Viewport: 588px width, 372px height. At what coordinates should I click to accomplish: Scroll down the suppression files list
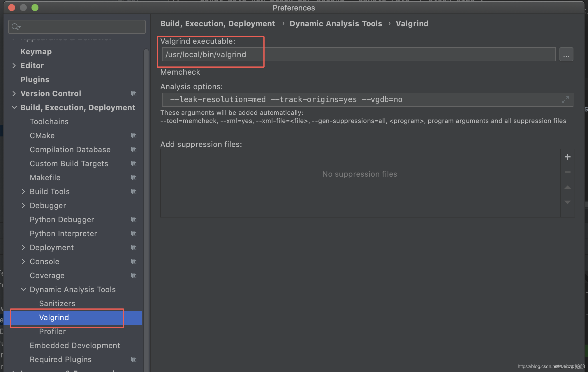(568, 201)
